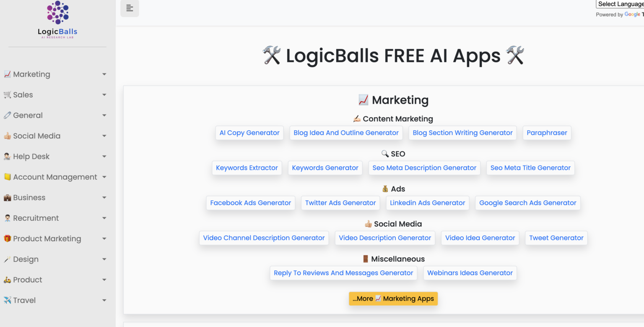Click the LogicBalls logo icon
The width and height of the screenshot is (644, 327).
point(57,12)
